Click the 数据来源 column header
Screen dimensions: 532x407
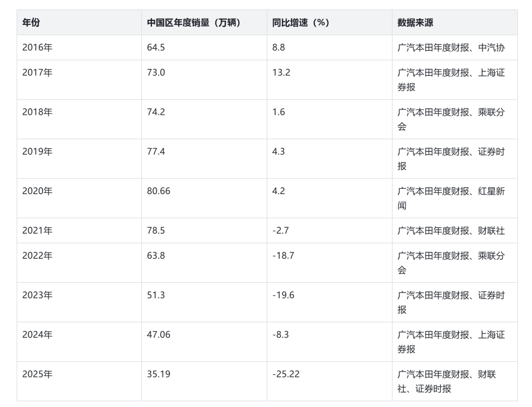click(x=415, y=23)
